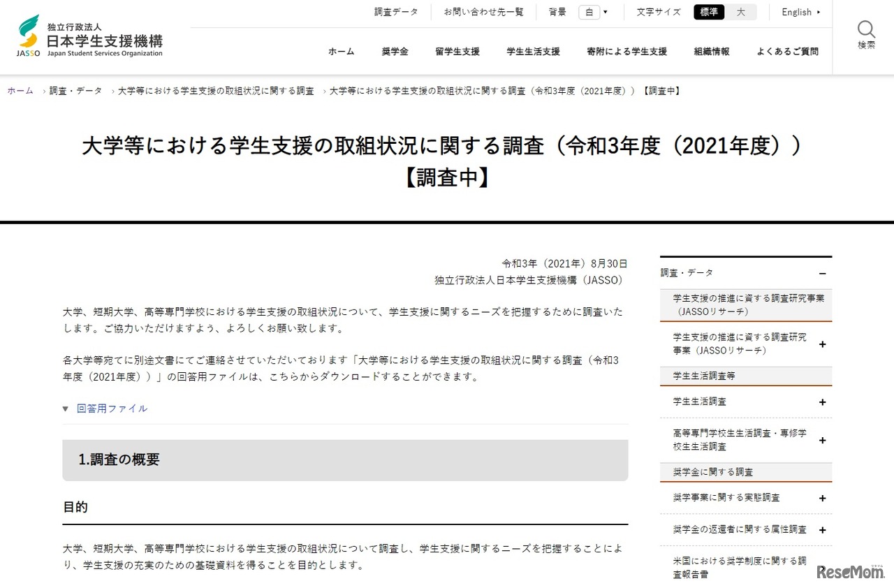Image resolution: width=894 pixels, height=588 pixels.
Task: Expand 奨学金の返還者に関する属性調査
Action: [823, 529]
